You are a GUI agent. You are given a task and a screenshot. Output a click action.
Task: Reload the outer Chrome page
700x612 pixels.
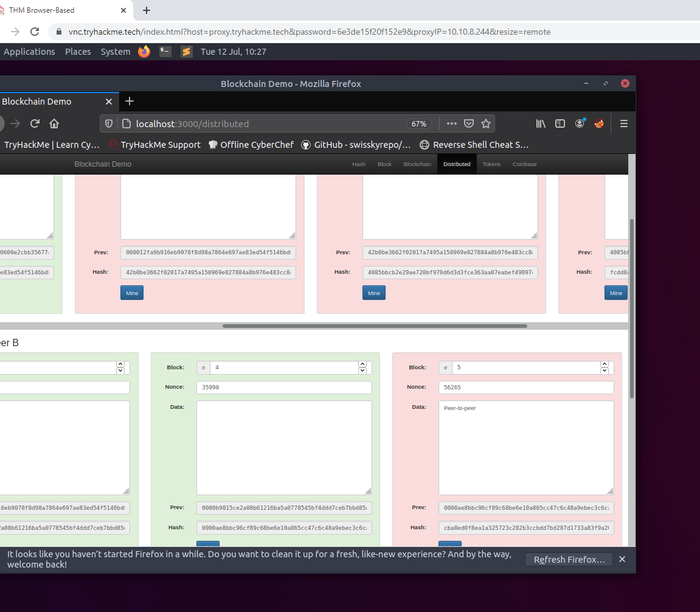35,32
